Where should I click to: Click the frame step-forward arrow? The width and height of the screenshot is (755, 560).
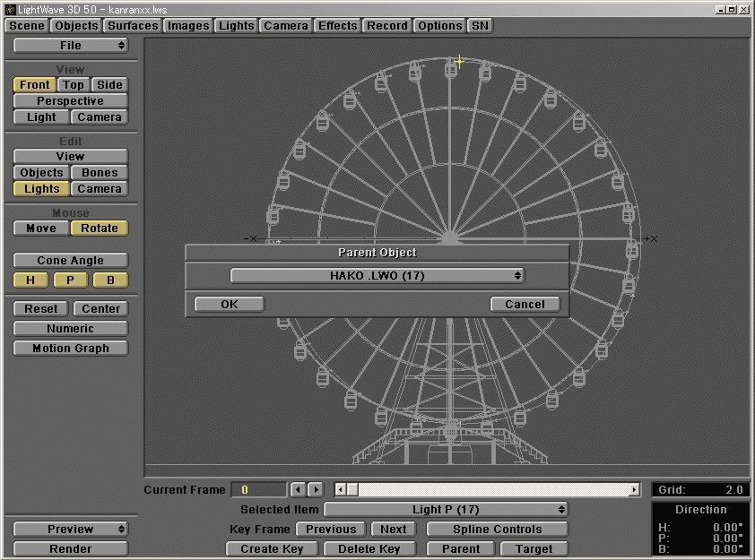[x=316, y=490]
